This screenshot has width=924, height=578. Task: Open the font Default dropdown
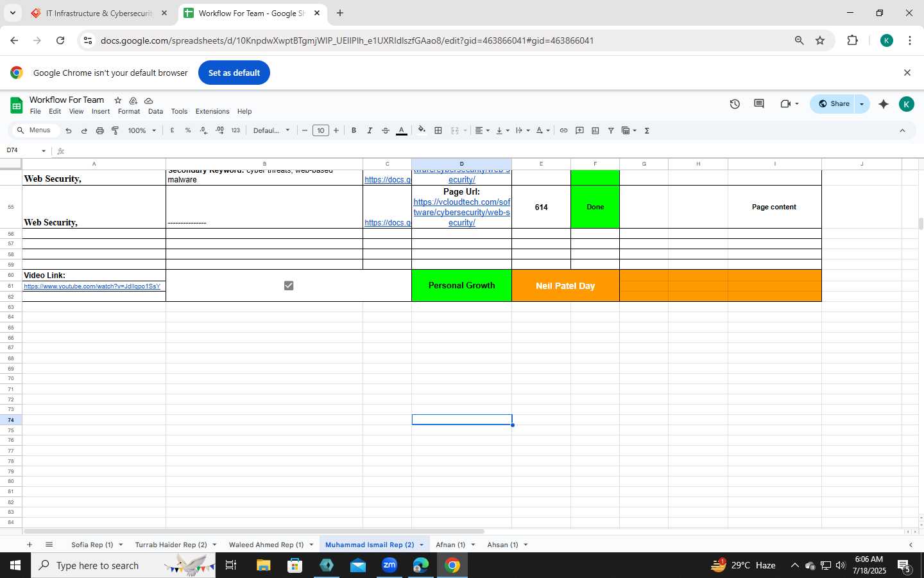271,130
